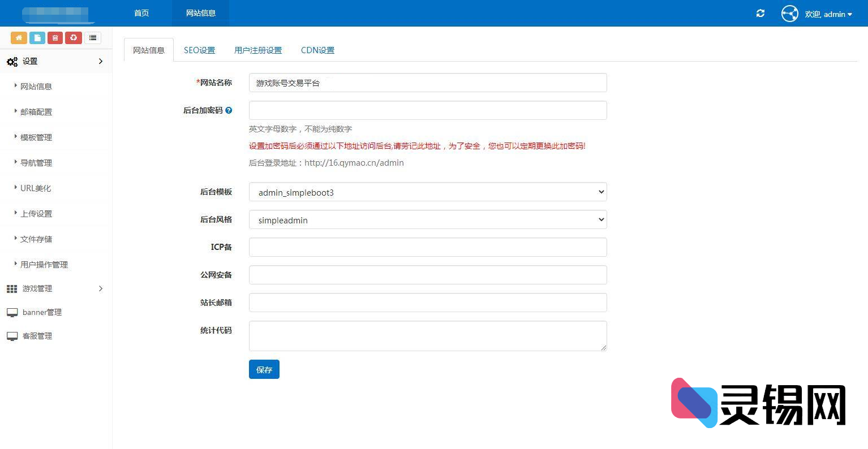The width and height of the screenshot is (868, 449).
Task: Click the orange home icon in the toolbar
Action: tap(19, 37)
